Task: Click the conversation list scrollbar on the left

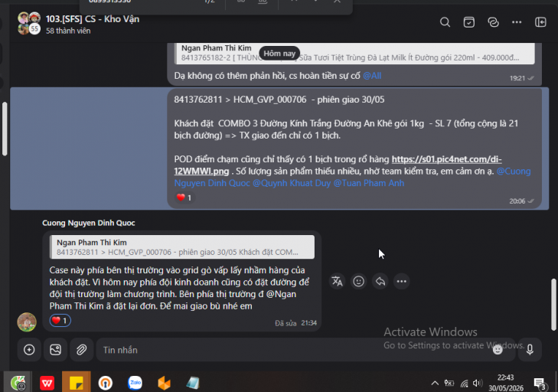Action: (x=5, y=129)
